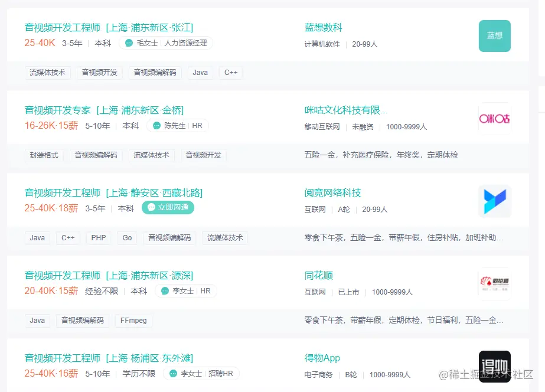Open 音视频开发专家 job in 金桥
Screen dimensions: 545x392
click(x=104, y=110)
